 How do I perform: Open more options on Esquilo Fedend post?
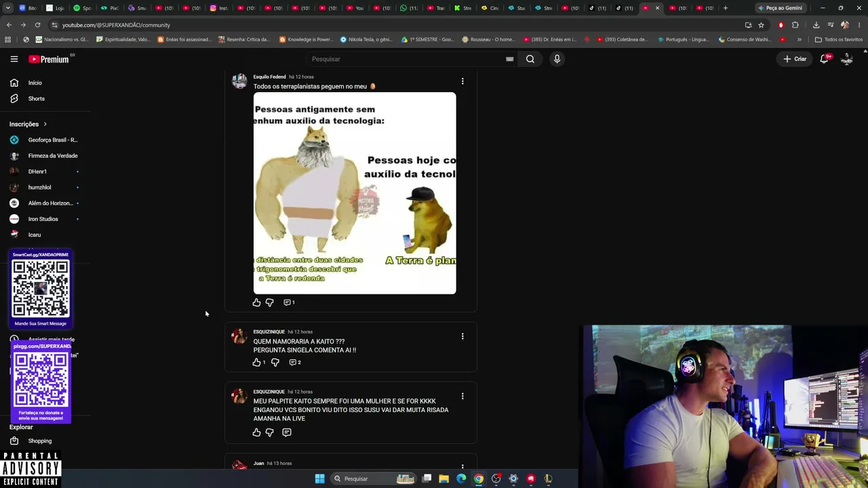[x=462, y=81]
